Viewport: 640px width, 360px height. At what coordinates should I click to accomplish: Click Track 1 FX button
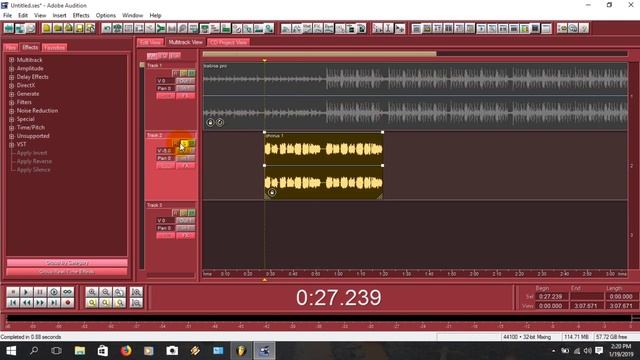click(185, 96)
